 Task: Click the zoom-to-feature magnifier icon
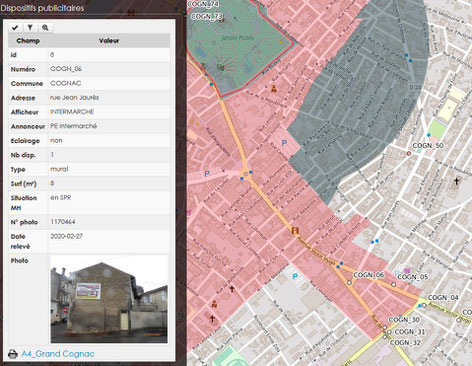[x=45, y=28]
